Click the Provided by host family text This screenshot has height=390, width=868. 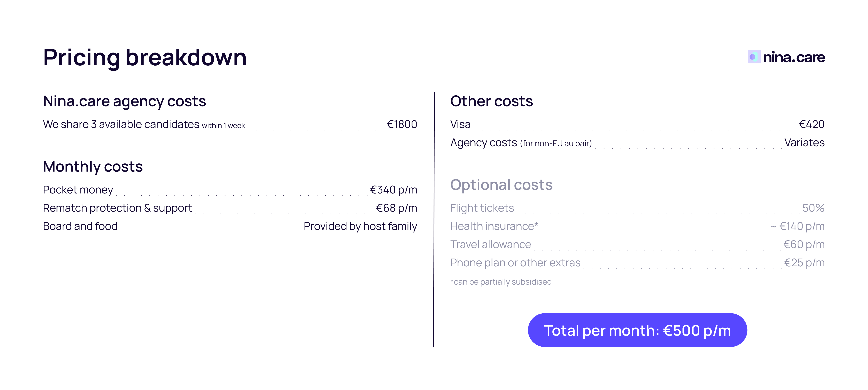coord(360,226)
